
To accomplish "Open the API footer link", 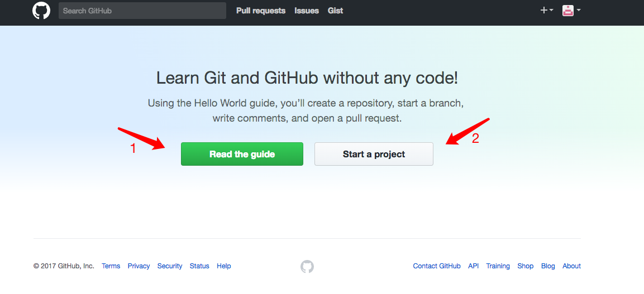I will 474,266.
